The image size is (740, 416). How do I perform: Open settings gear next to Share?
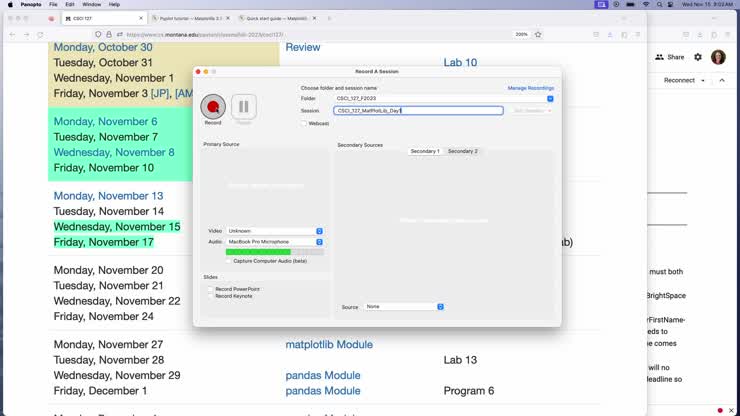click(x=698, y=57)
